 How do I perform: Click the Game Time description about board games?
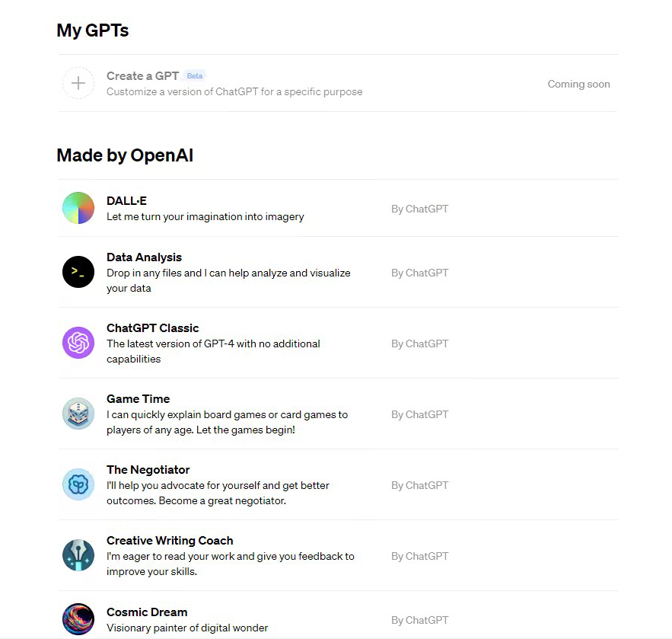(227, 422)
